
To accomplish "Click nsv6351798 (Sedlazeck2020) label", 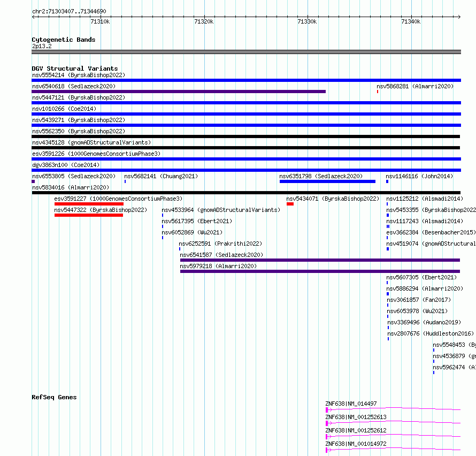I will (321, 176).
